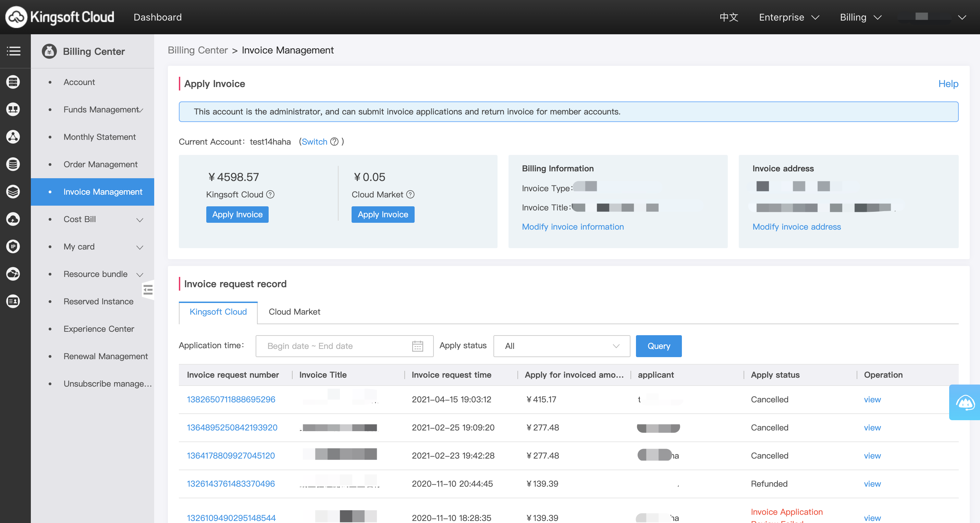Viewport: 980px width, 523px height.
Task: Open Order Management in sidebar
Action: (x=100, y=165)
